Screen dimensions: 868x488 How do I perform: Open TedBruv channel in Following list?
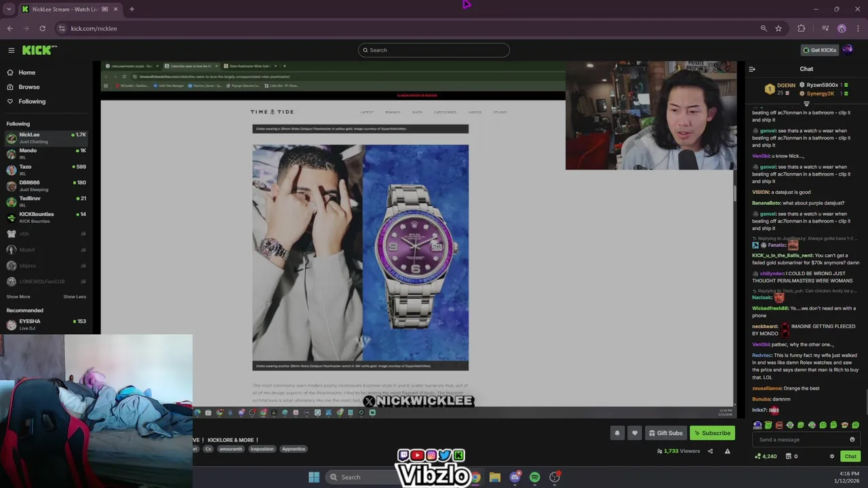pyautogui.click(x=46, y=201)
